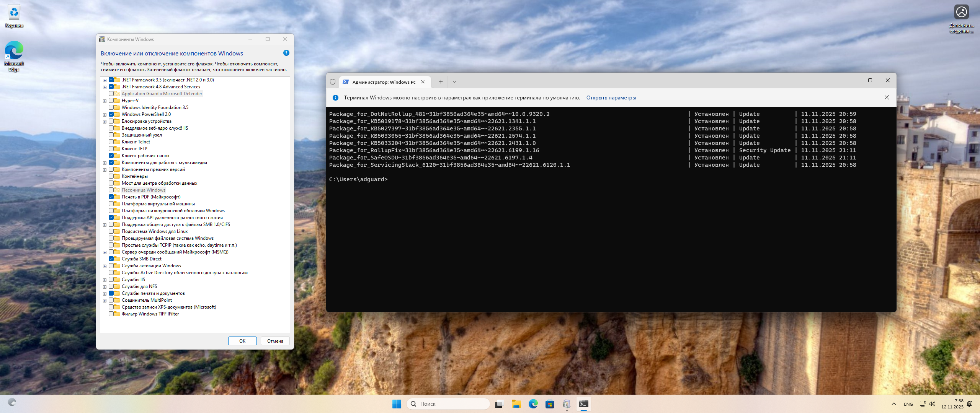Viewport: 980px width, 413px height.
Task: Enable the Hyper-V checkbox
Action: coord(111,101)
